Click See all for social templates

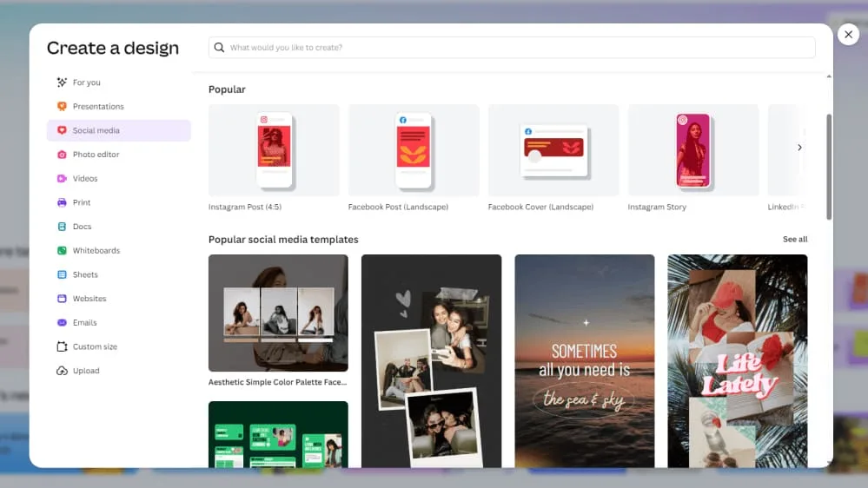(794, 240)
